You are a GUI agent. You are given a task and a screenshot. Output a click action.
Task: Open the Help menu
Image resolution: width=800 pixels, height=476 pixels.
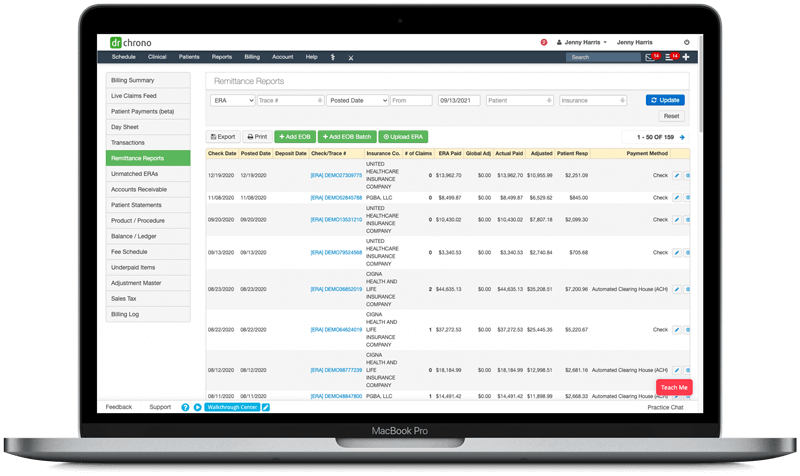pyautogui.click(x=312, y=57)
